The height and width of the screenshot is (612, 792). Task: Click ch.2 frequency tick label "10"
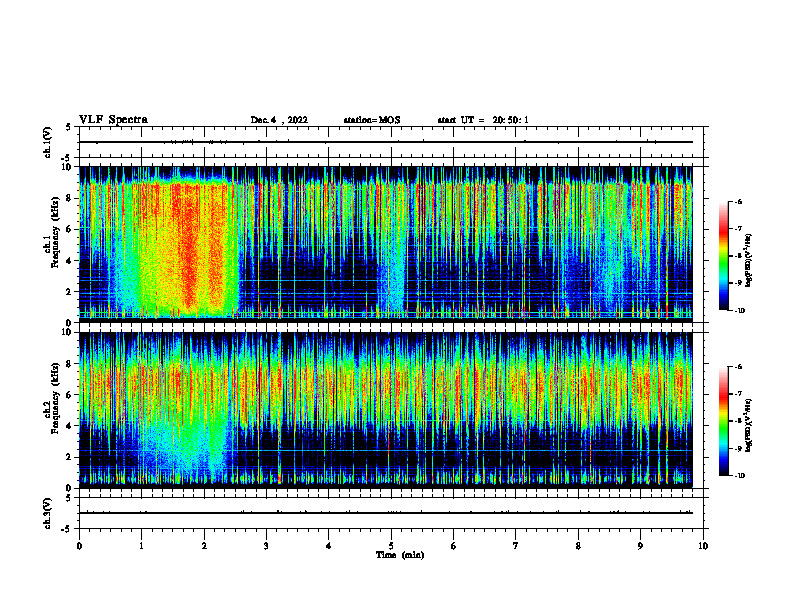[66, 333]
